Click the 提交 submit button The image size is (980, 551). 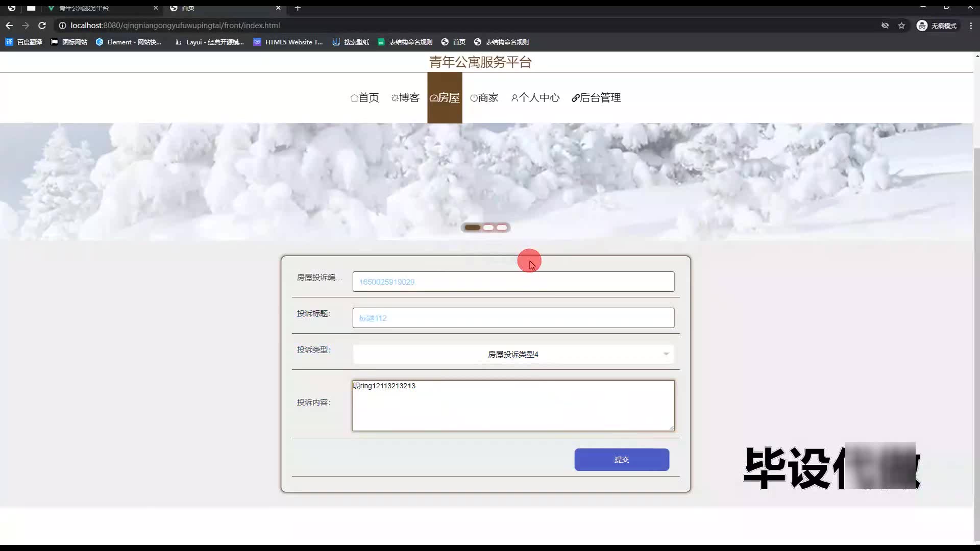(x=621, y=460)
